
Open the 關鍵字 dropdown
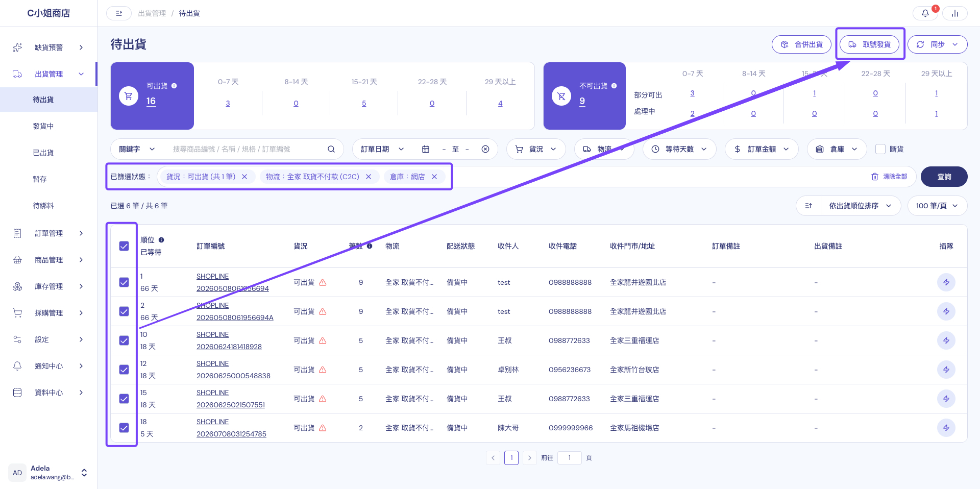click(x=137, y=149)
